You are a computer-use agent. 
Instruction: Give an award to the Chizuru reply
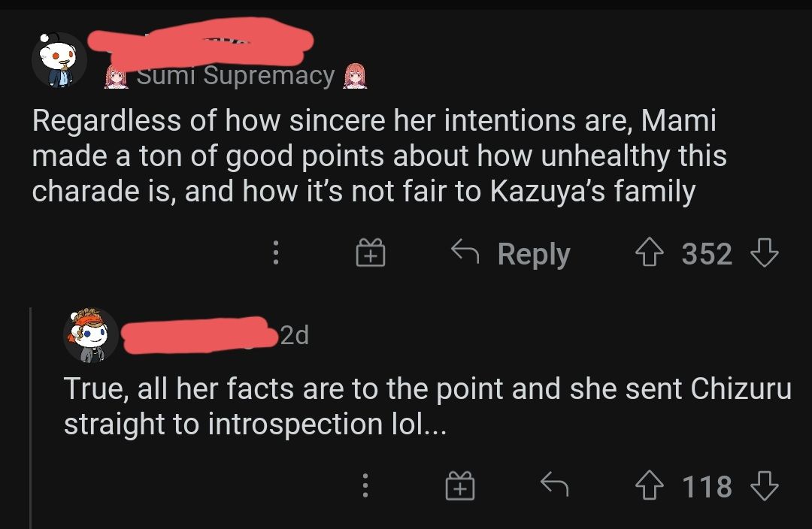click(460, 486)
